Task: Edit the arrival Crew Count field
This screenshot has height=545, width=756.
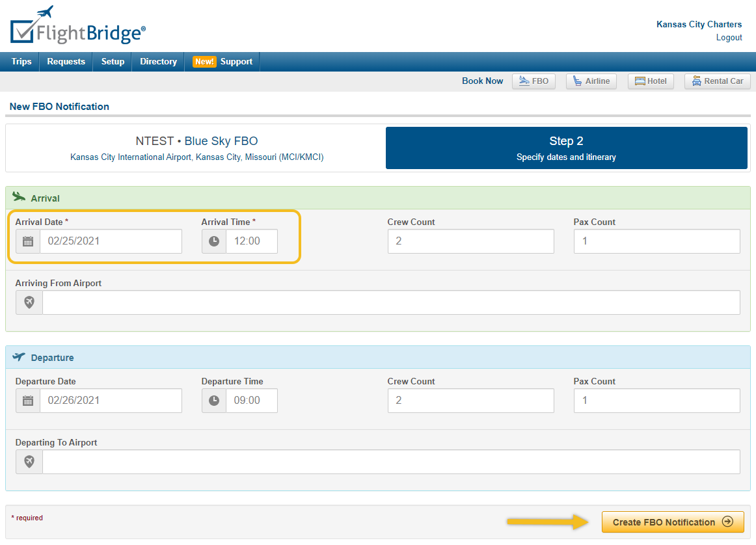Action: (x=470, y=241)
